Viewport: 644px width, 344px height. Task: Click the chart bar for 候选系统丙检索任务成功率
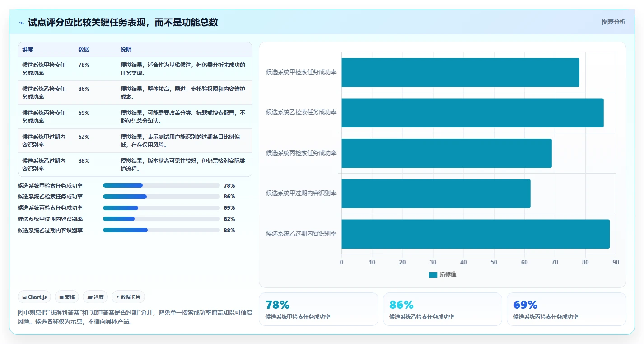(447, 153)
